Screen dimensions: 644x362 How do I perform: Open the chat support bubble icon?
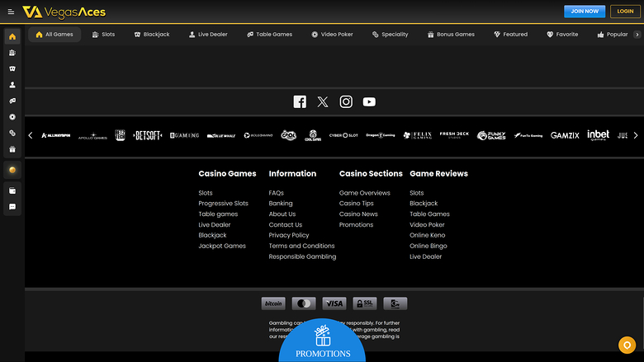click(625, 345)
